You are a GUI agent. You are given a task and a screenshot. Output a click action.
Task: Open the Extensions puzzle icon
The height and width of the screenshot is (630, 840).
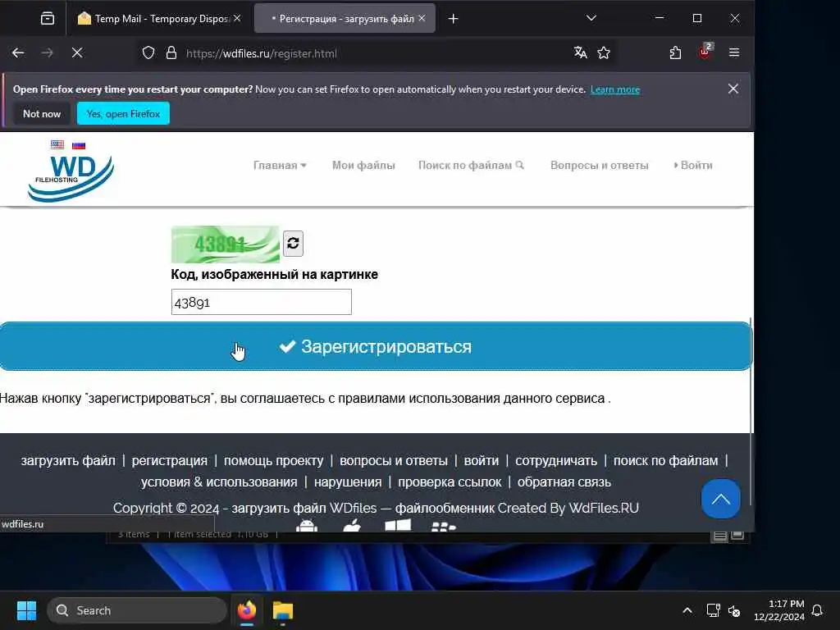click(676, 52)
